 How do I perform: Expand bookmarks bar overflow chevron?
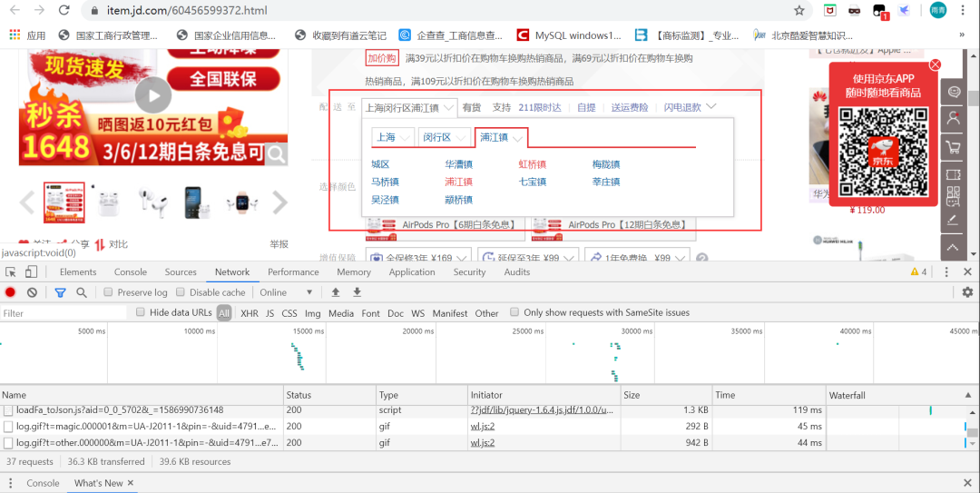tap(962, 35)
